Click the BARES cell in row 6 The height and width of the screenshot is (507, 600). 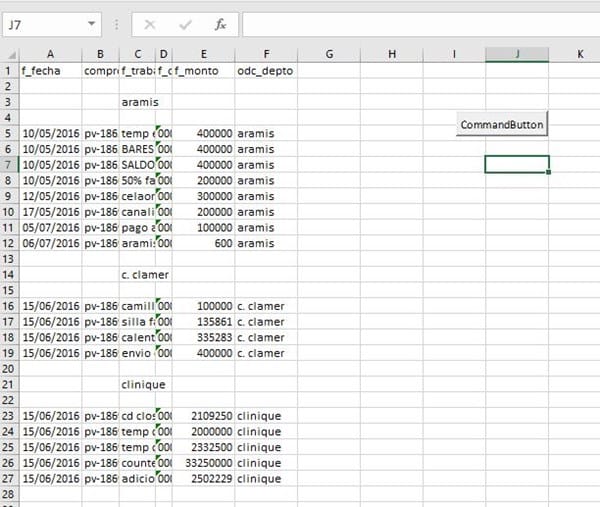[x=137, y=149]
